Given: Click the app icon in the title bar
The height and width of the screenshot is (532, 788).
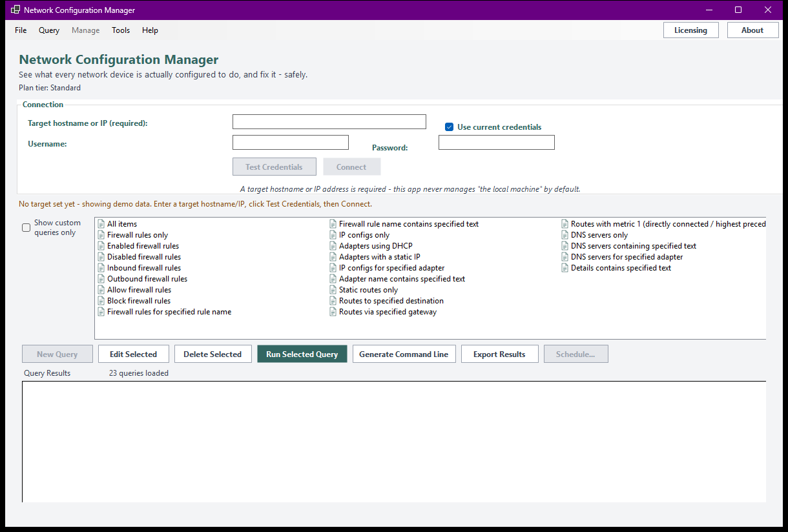Looking at the screenshot, I should 15,10.
